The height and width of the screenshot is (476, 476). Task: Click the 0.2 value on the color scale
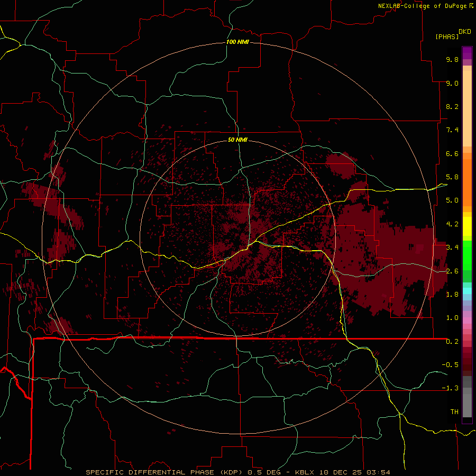(x=452, y=342)
